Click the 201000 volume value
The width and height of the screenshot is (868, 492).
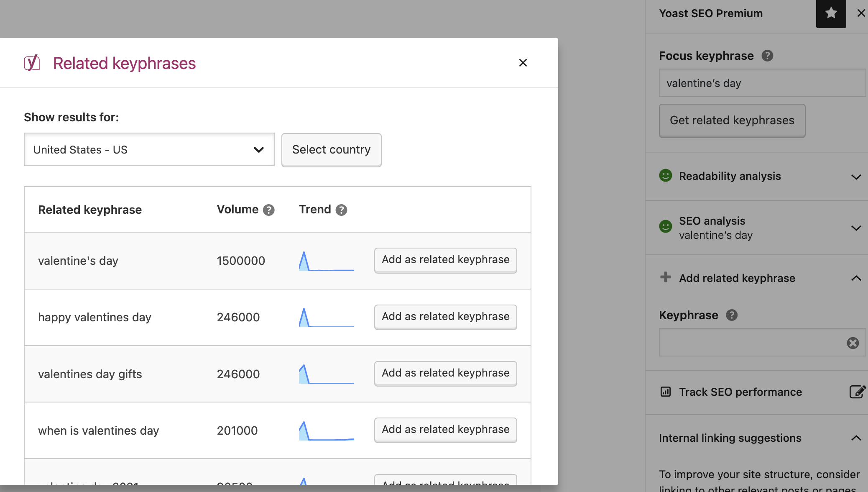click(237, 430)
